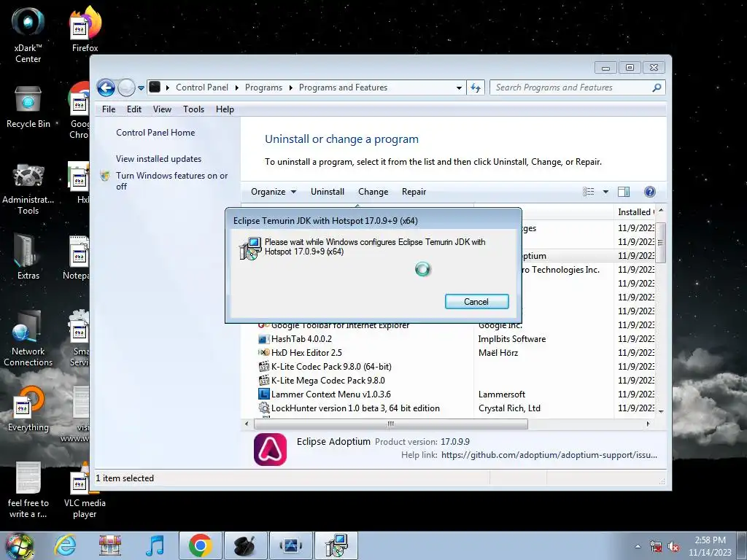Image resolution: width=747 pixels, height=560 pixels.
Task: Click the taskbar clock showing 2:58 PM
Action: [x=710, y=545]
